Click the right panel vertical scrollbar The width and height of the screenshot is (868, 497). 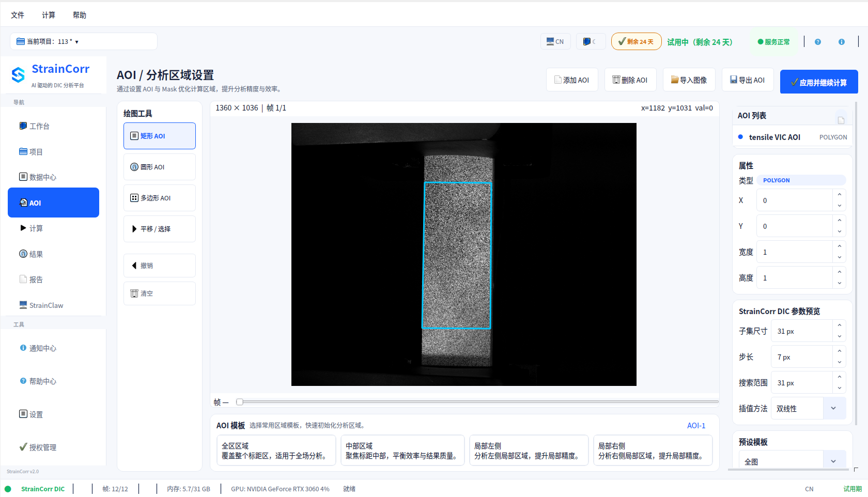coord(856,263)
